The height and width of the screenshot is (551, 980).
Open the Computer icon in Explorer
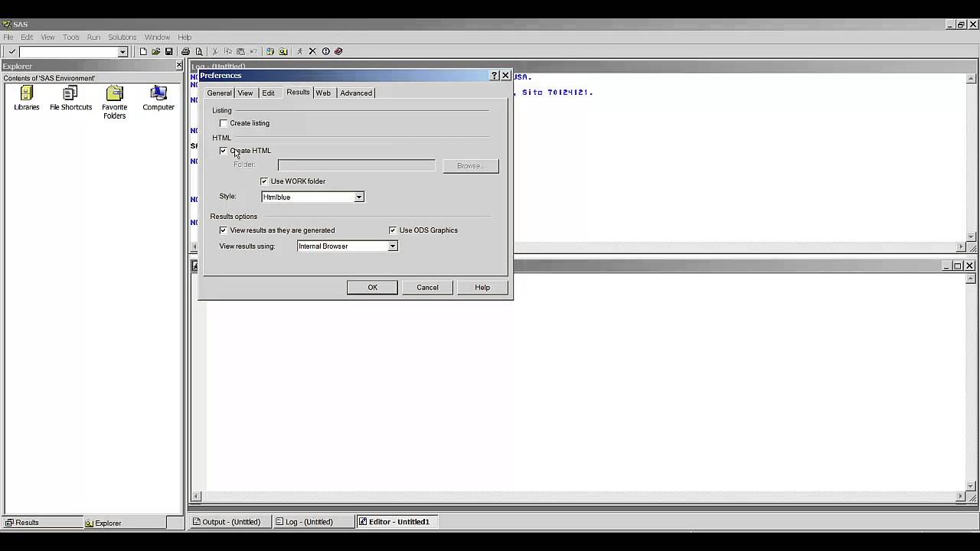click(158, 98)
